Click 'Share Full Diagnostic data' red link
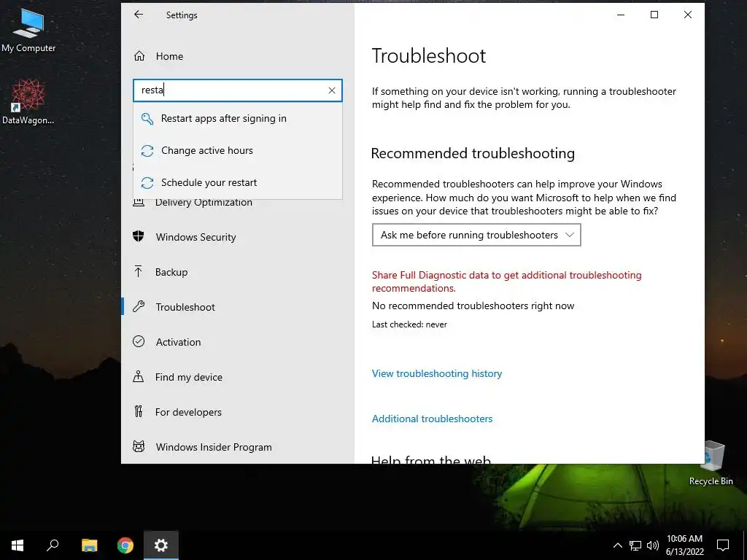Viewport: 747px width, 560px height. (x=506, y=281)
